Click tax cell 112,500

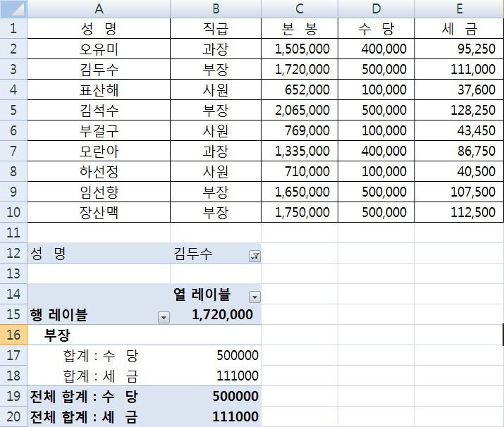460,212
